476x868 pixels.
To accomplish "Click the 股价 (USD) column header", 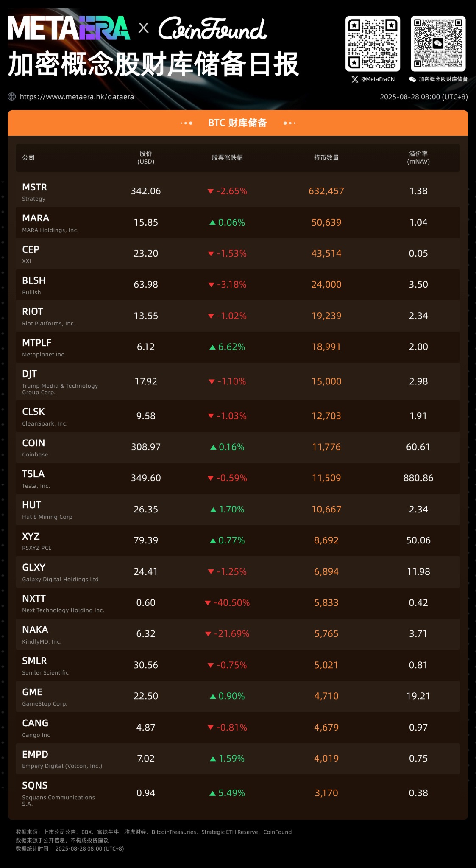I will [x=146, y=157].
